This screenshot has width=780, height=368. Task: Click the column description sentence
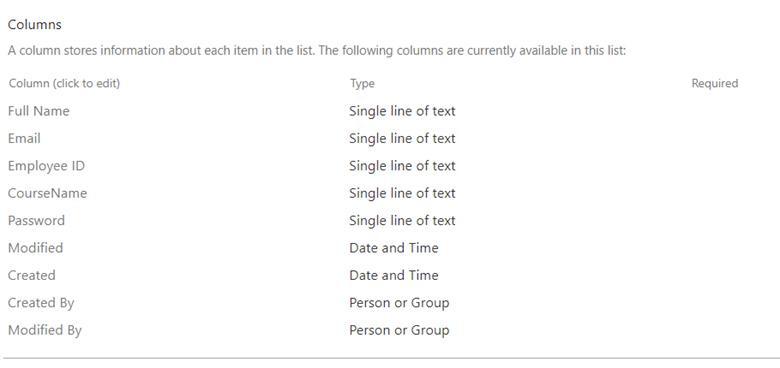click(x=317, y=51)
